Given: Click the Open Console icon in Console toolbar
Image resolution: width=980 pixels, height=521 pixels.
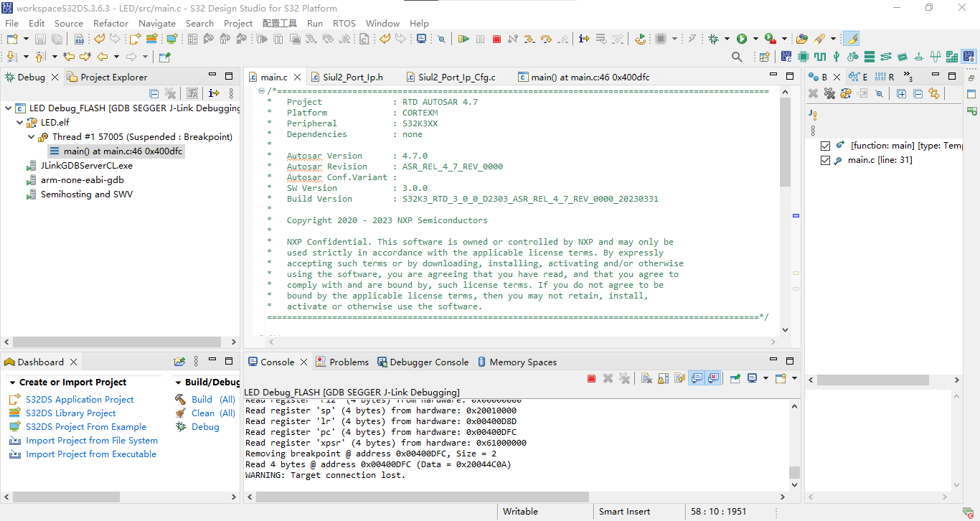Looking at the screenshot, I should pos(781,378).
